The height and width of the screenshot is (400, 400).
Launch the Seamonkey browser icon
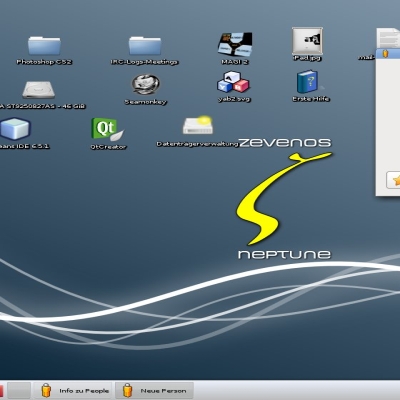click(146, 84)
